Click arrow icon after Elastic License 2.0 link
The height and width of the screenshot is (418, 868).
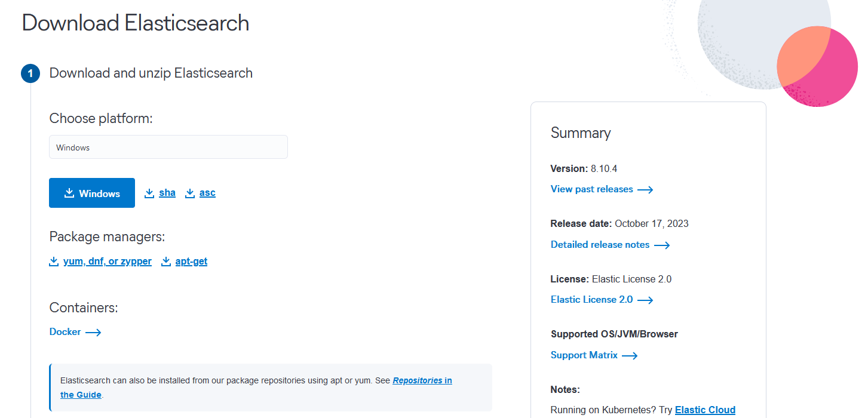(645, 300)
